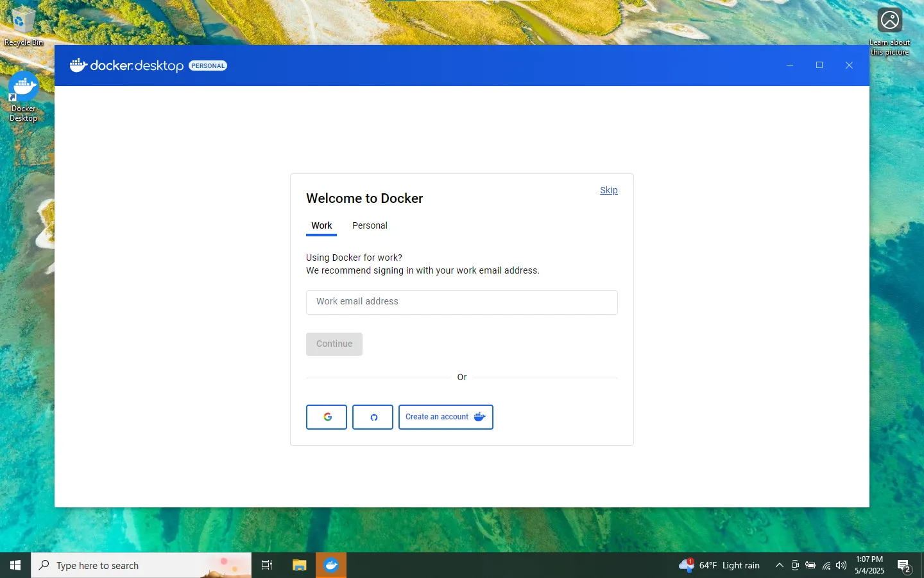
Task: Open Task View from the taskbar
Action: 266,565
